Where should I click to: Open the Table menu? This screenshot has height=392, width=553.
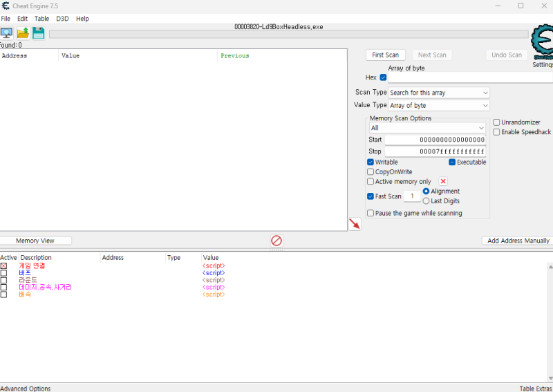pos(41,19)
